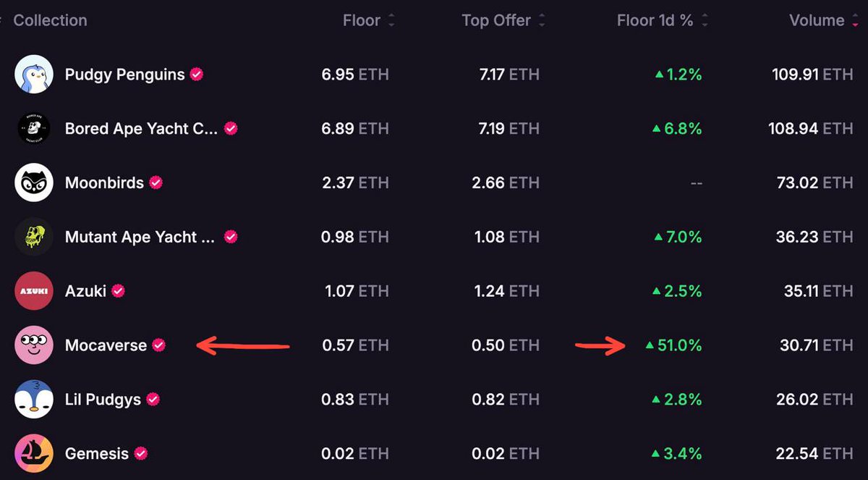This screenshot has width=868, height=480.
Task: Open the red Azuki logo avatar
Action: 34,291
